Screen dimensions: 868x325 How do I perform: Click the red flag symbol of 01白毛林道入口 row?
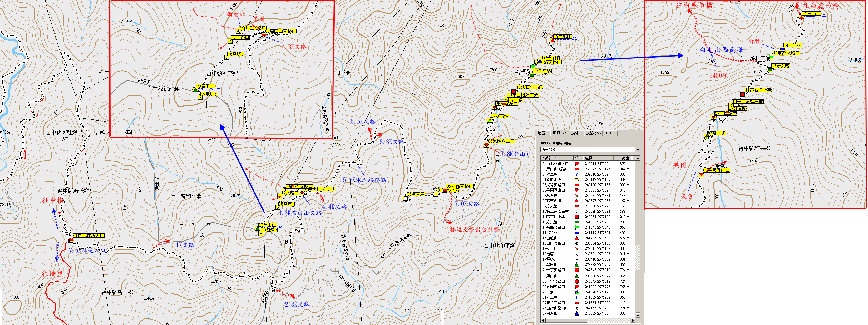pos(576,163)
